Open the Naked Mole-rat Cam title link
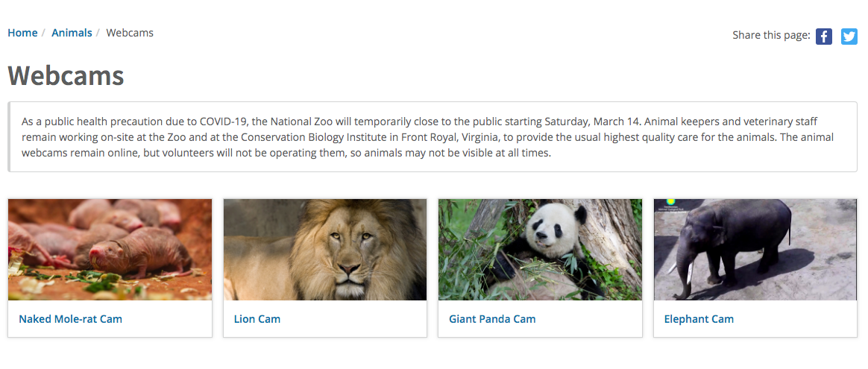 click(x=70, y=319)
